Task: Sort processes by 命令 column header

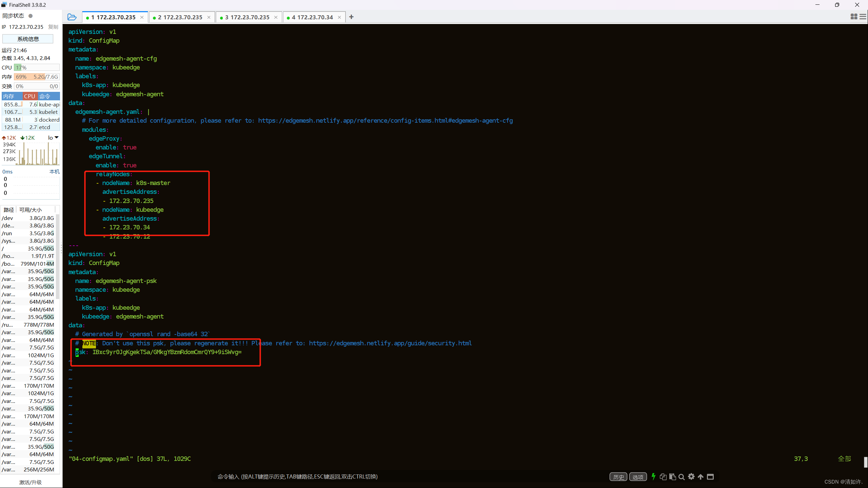Action: (48, 96)
